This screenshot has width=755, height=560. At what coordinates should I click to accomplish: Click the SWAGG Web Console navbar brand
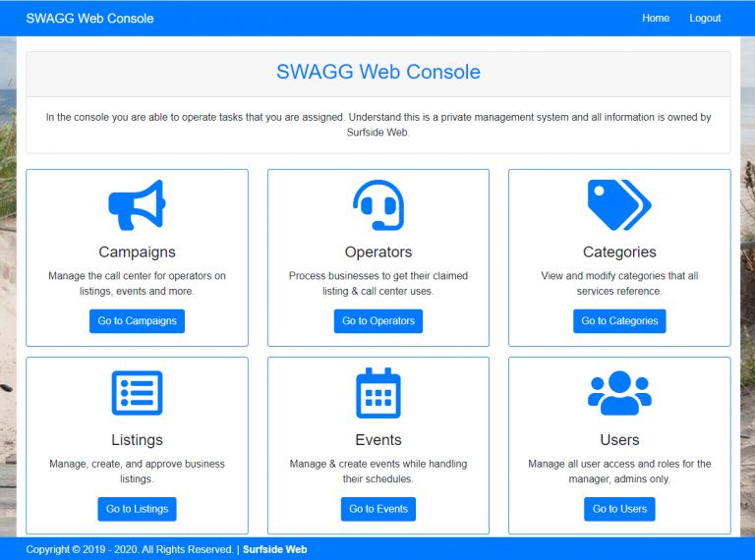pyautogui.click(x=89, y=19)
